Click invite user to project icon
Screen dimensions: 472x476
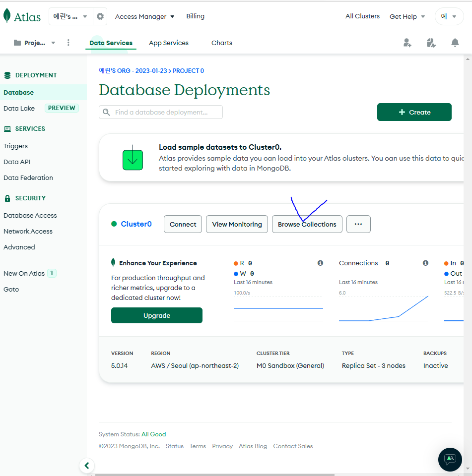tap(407, 43)
